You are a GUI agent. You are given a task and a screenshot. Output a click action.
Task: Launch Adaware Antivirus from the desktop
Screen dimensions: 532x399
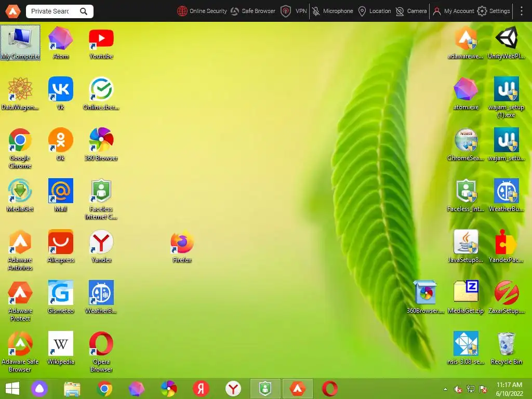pyautogui.click(x=20, y=250)
